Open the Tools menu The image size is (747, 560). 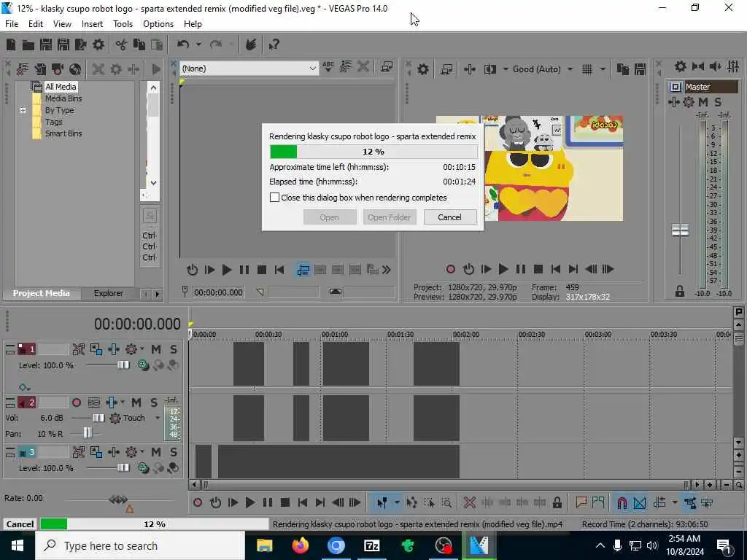123,24
